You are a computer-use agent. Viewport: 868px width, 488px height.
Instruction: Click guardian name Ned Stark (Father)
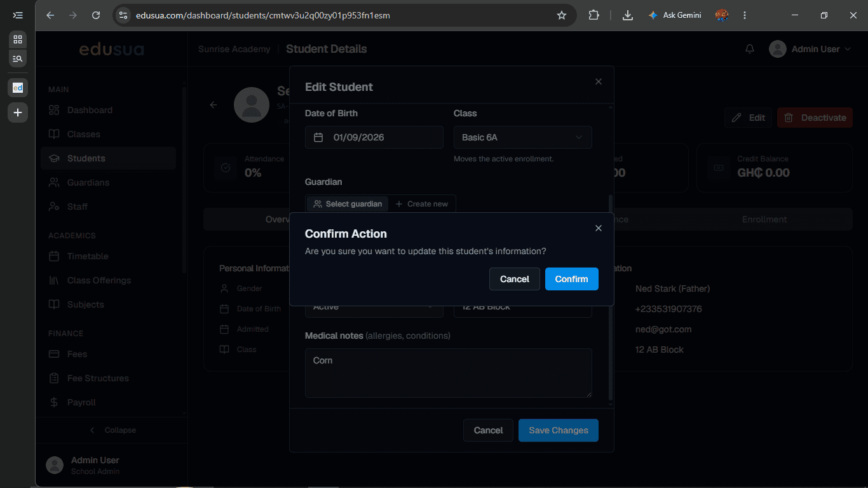(673, 288)
